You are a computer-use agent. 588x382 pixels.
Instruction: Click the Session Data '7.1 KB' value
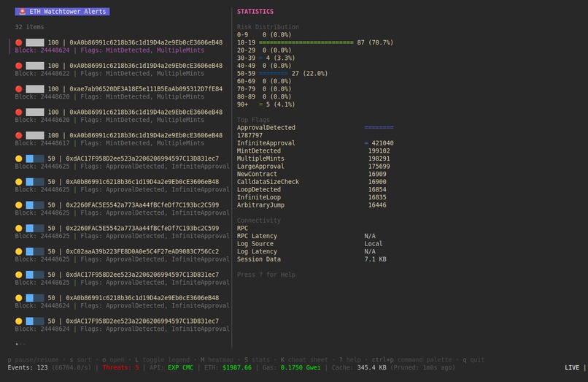pyautogui.click(x=375, y=259)
